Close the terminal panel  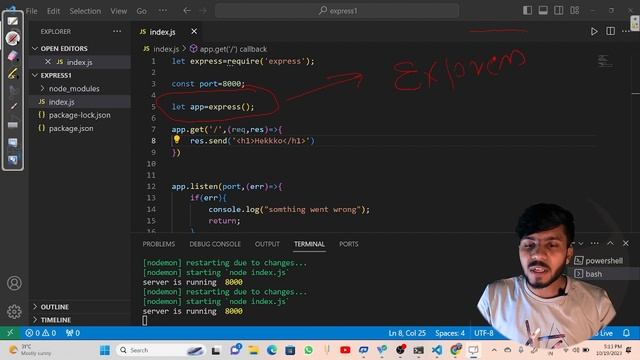626,243
